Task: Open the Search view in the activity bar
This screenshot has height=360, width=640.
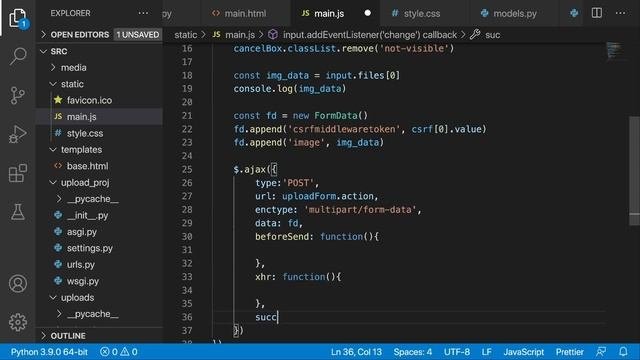Action: tap(18, 56)
